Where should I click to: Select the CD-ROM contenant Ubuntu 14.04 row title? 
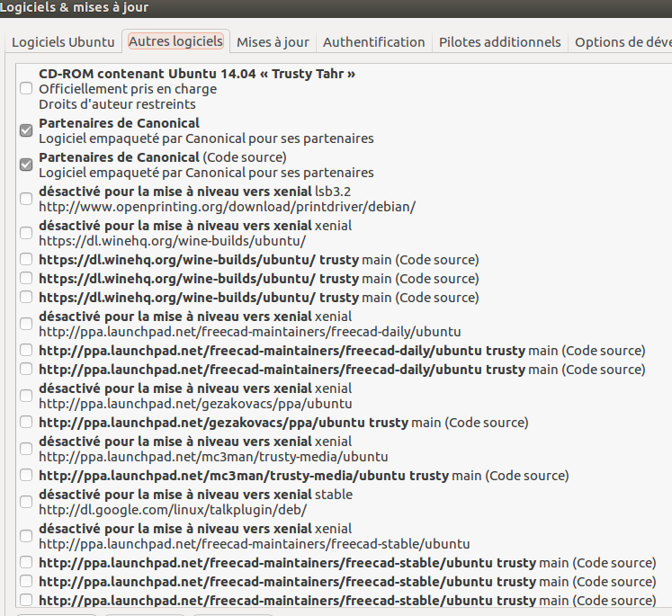tap(197, 74)
